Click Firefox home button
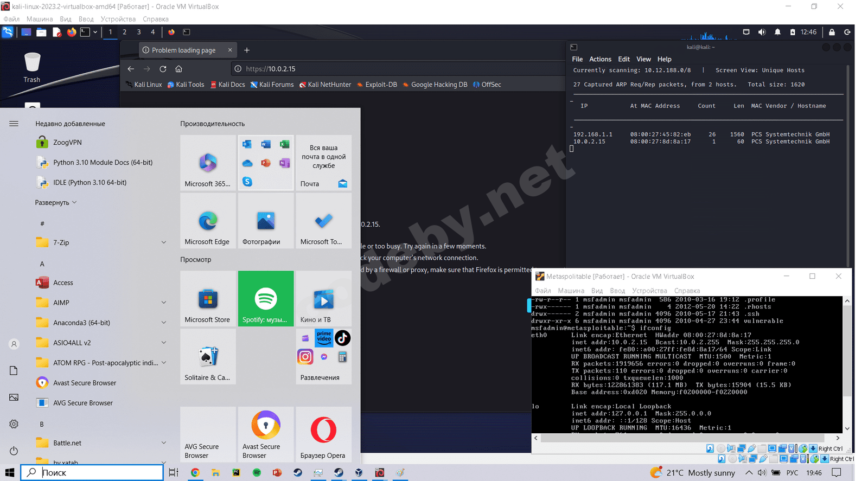The image size is (868, 481). 178,69
